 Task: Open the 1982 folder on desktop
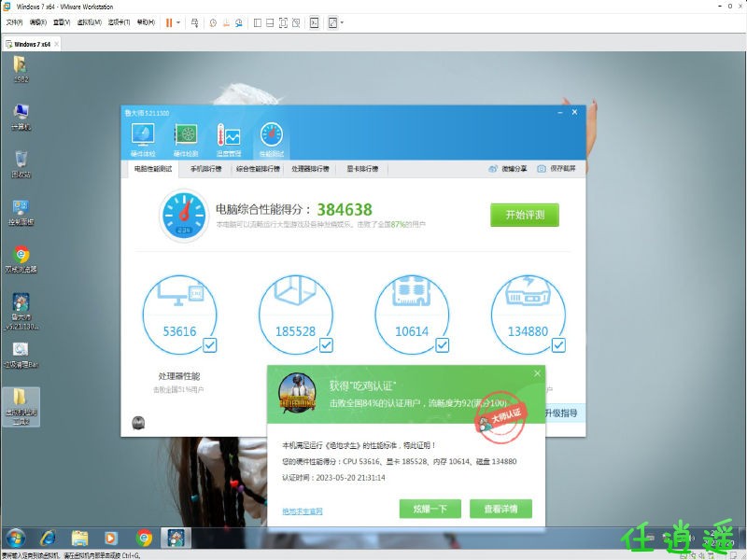coord(21,69)
